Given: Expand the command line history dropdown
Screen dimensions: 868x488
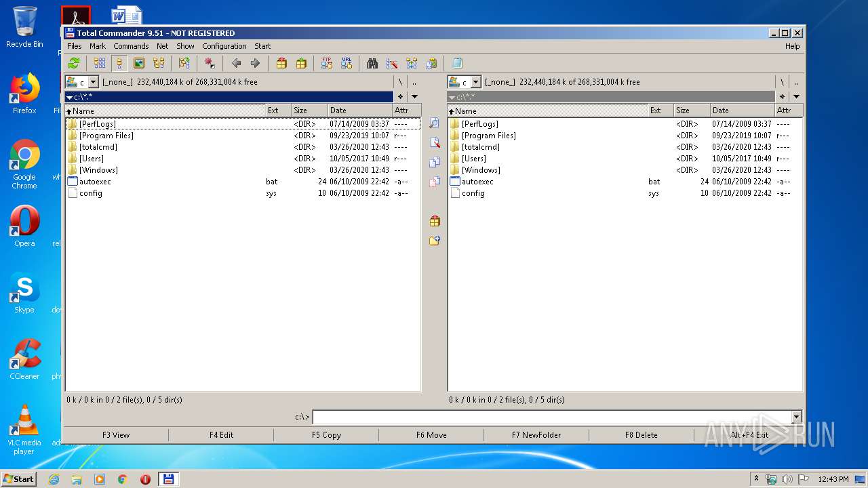Looking at the screenshot, I should click(x=796, y=417).
